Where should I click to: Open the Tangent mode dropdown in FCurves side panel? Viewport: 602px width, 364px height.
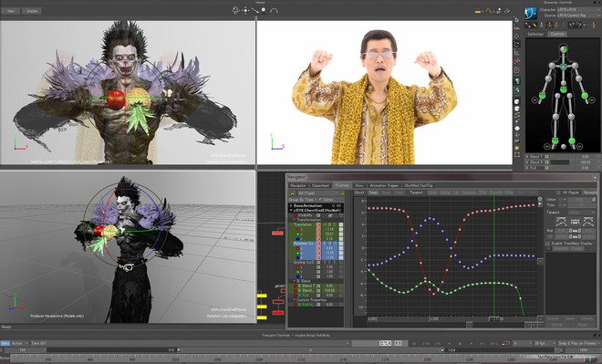pos(581,213)
